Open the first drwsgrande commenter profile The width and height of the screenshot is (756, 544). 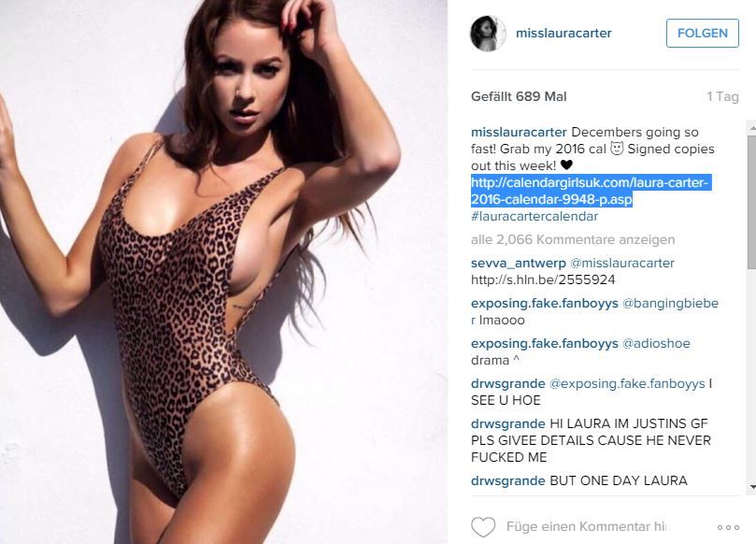[507, 384]
